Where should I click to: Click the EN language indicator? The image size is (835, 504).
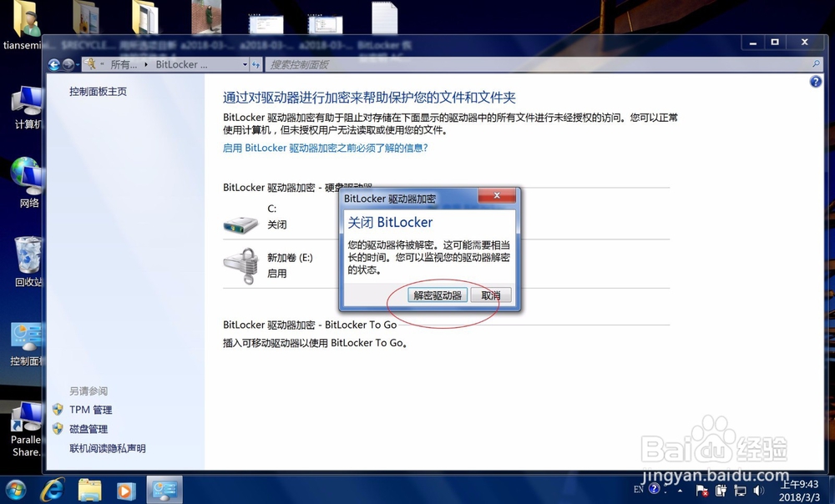coord(639,489)
